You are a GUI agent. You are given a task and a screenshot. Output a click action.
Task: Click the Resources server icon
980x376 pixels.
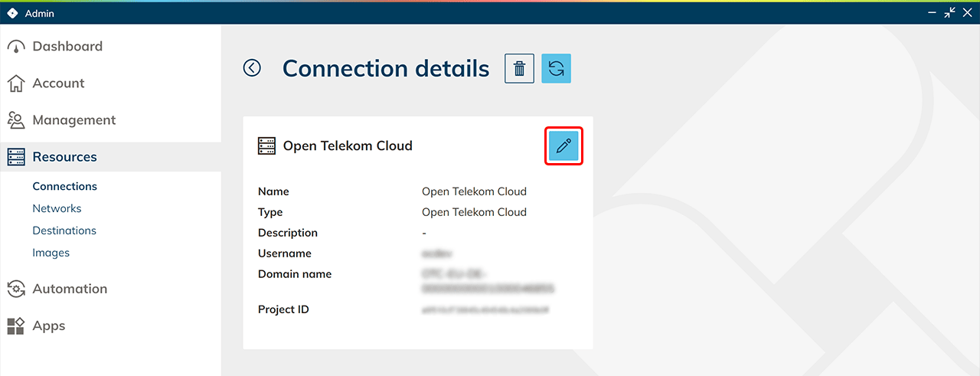tap(16, 157)
